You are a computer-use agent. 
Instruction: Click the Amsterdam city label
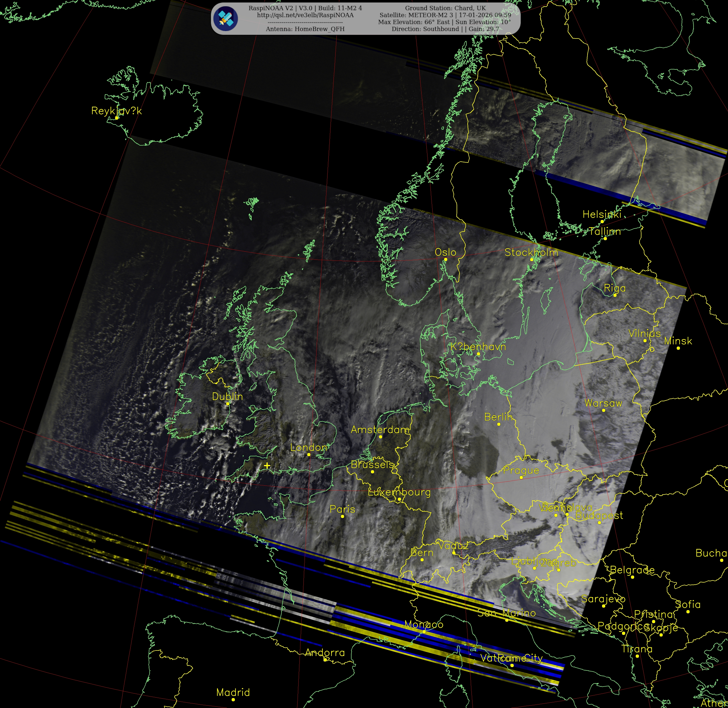pyautogui.click(x=380, y=429)
